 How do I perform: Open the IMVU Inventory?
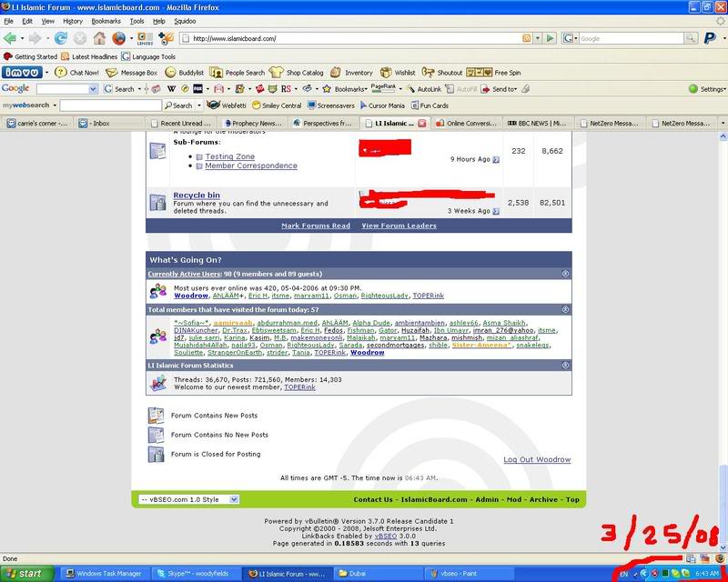coord(351,73)
